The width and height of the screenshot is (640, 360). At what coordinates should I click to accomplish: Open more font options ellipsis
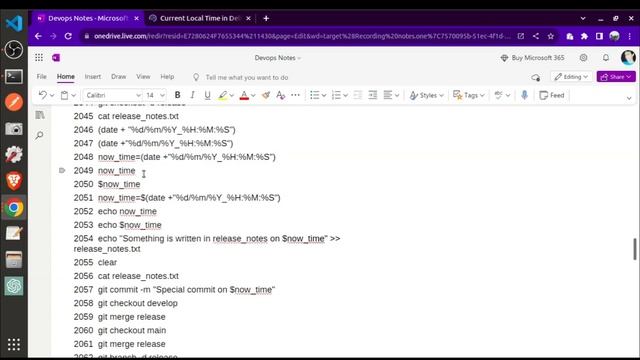[x=295, y=95]
